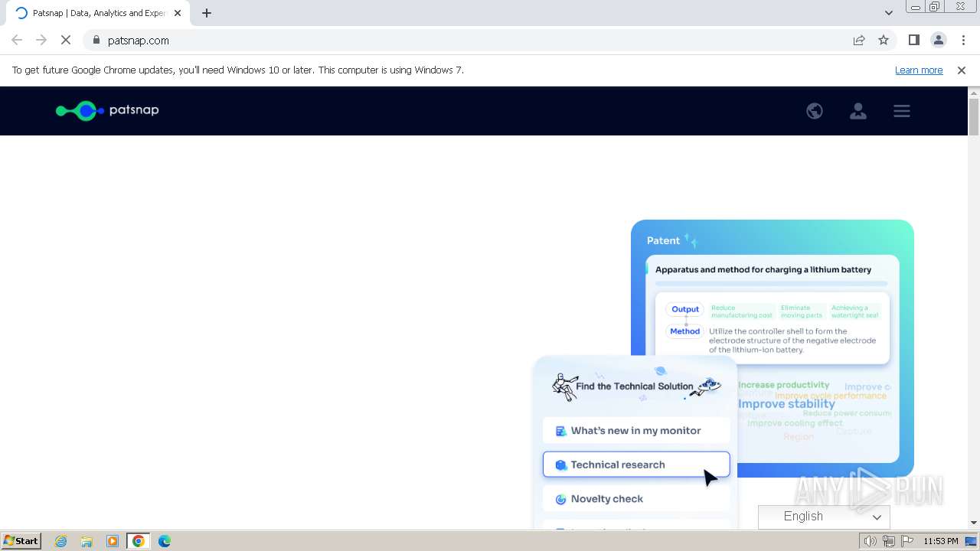Toggle the Chrome side panel
Viewport: 980px width, 551px height.
913,41
